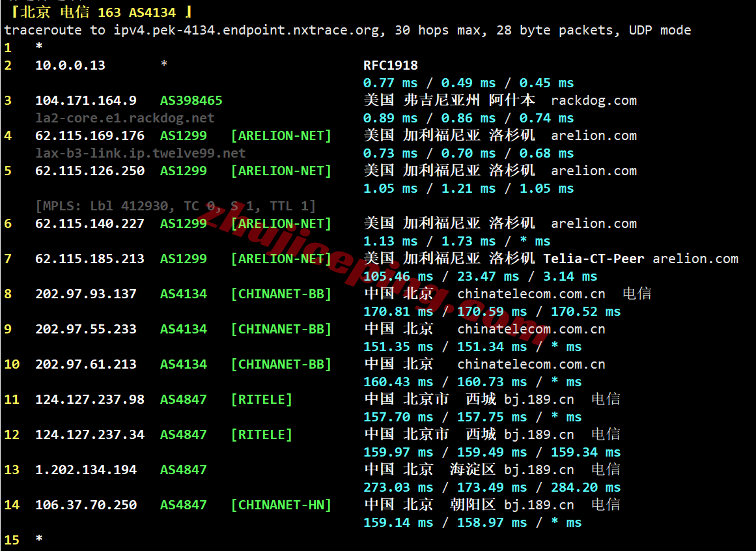
Task: Click latency value 0.77 ms on hop 2
Action: (391, 83)
